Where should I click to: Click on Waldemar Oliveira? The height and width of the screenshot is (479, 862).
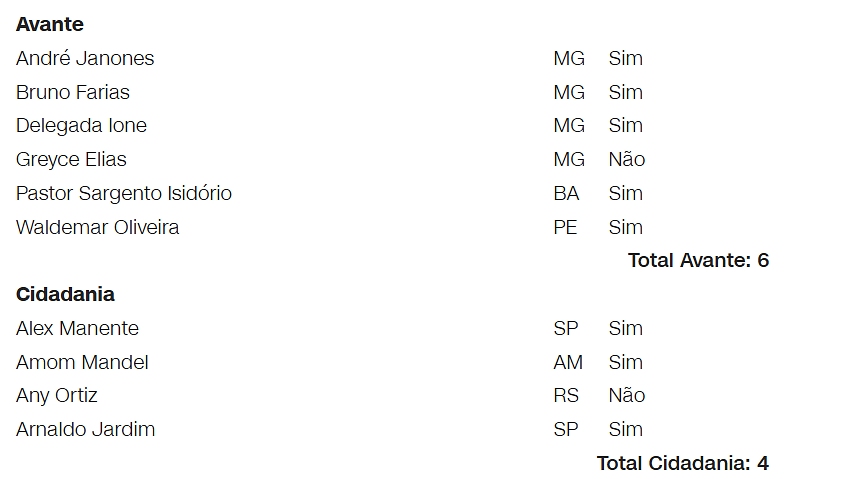pos(98,227)
